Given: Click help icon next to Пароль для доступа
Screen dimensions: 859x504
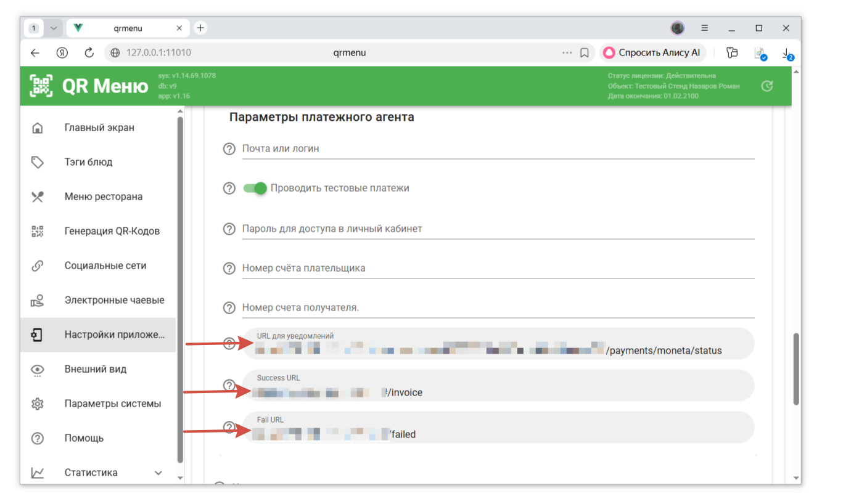Looking at the screenshot, I should (229, 229).
